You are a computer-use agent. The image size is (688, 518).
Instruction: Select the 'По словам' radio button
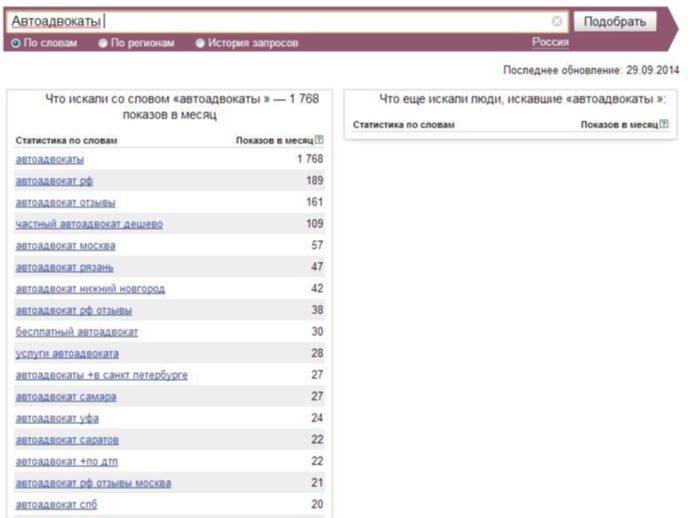(16, 43)
